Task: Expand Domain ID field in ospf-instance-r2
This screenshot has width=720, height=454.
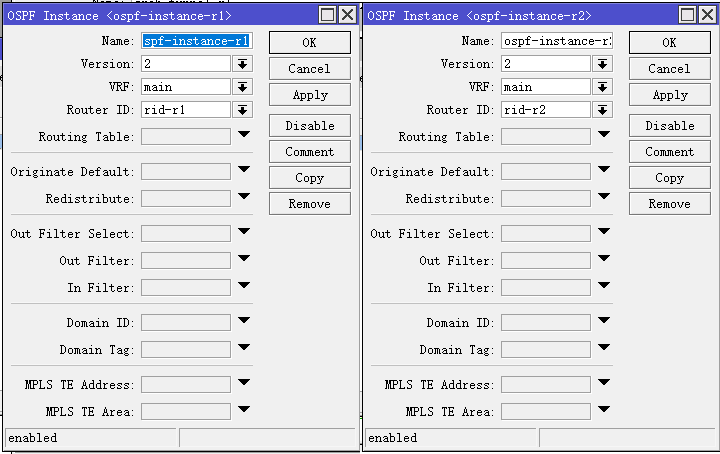Action: [x=604, y=321]
